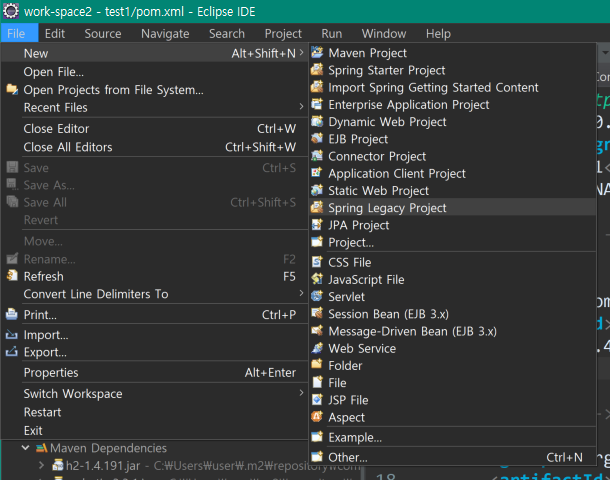Click the Application Client Project icon
This screenshot has width=610, height=480.
(x=317, y=173)
